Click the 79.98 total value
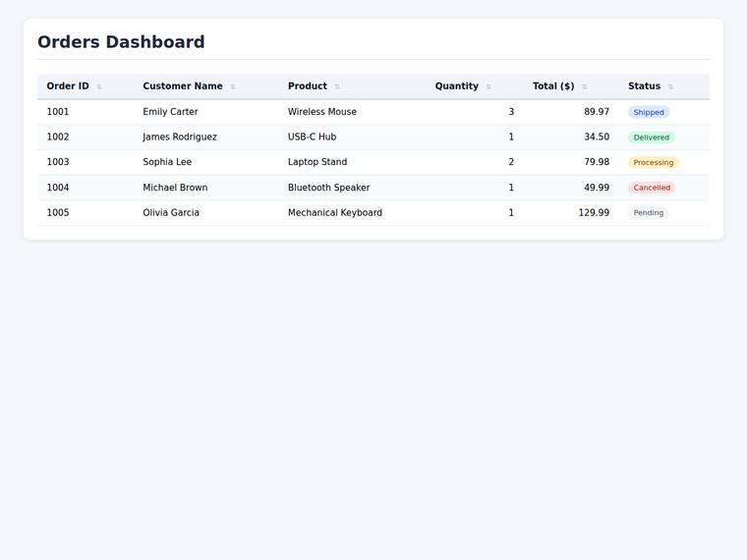Screen dimensions: 747x560 [x=597, y=162]
